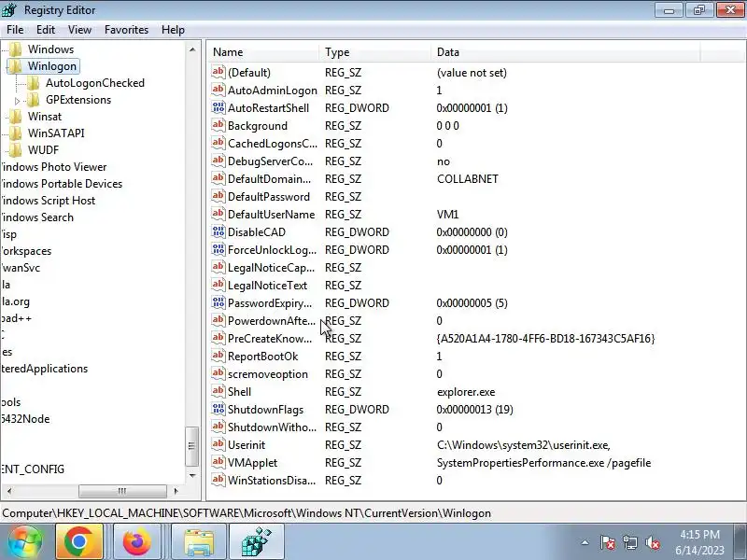This screenshot has height=560, width=747.
Task: Open the Favorites menu
Action: coord(126,30)
